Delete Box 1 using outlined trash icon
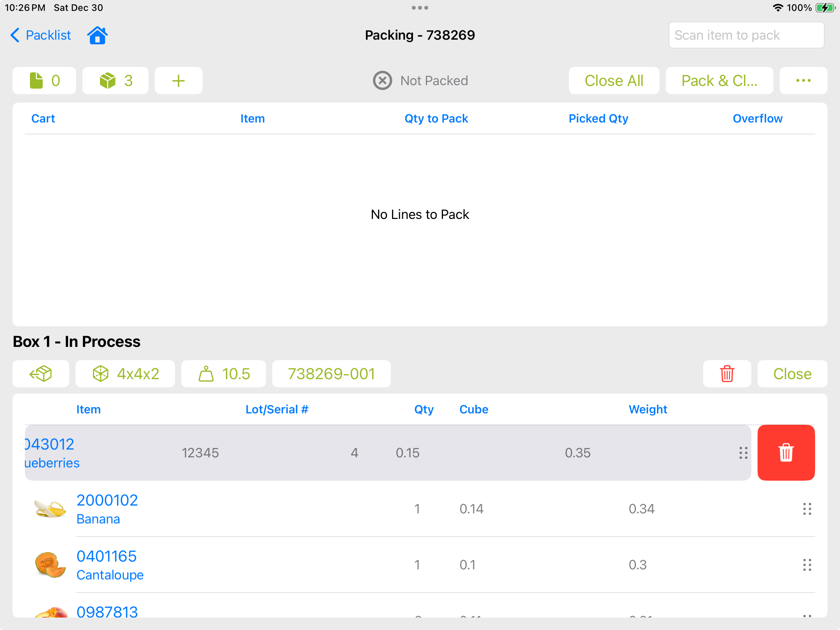Image resolution: width=840 pixels, height=630 pixels. click(x=727, y=374)
